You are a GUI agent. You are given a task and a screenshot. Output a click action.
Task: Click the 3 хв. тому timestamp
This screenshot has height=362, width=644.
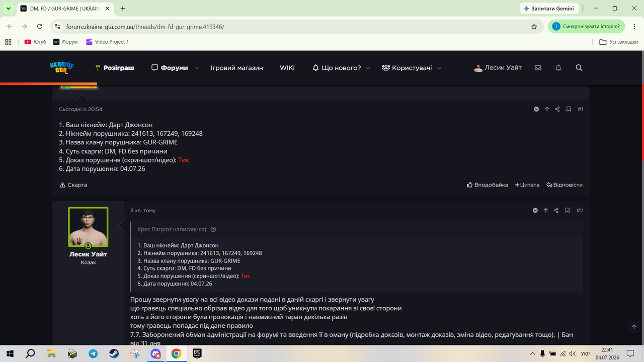coord(143,211)
